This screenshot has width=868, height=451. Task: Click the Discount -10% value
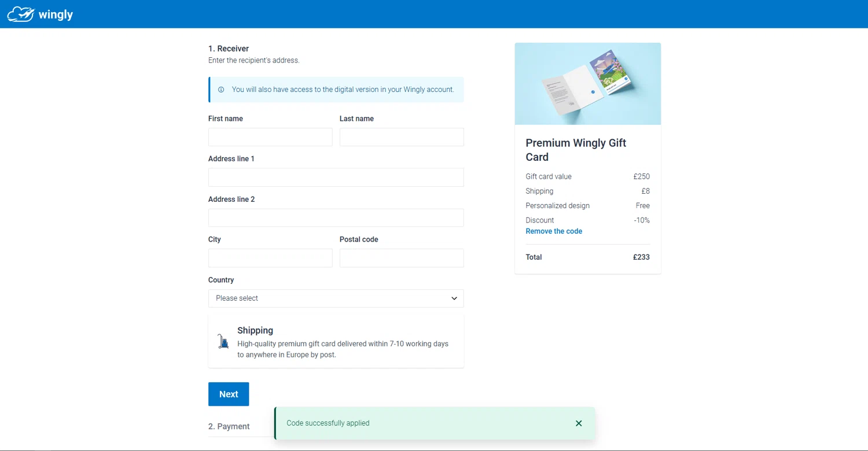tap(642, 220)
